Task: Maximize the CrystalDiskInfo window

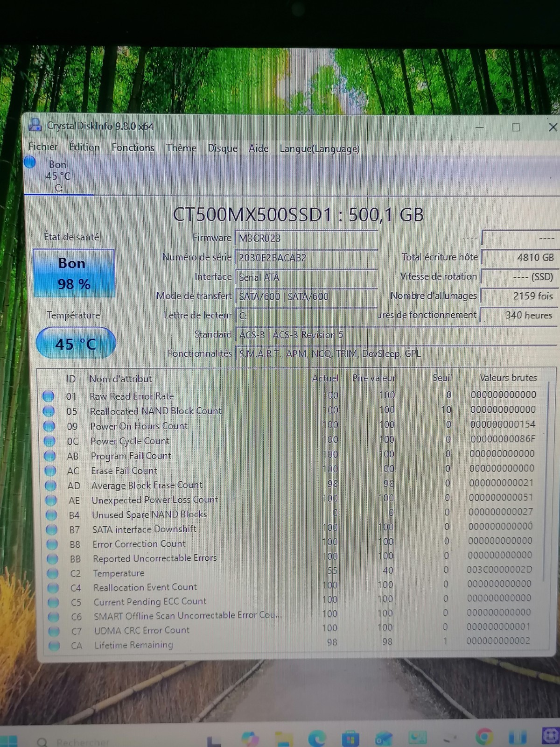Action: pos(516,127)
